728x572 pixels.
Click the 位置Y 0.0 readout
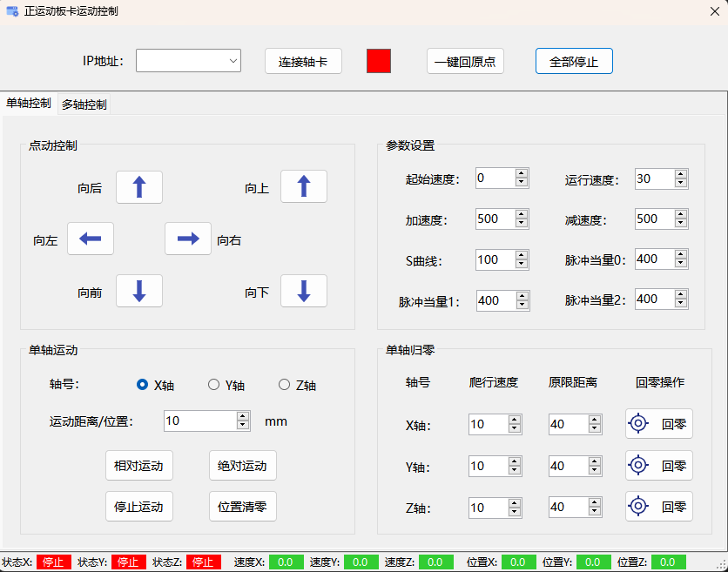tap(594, 562)
